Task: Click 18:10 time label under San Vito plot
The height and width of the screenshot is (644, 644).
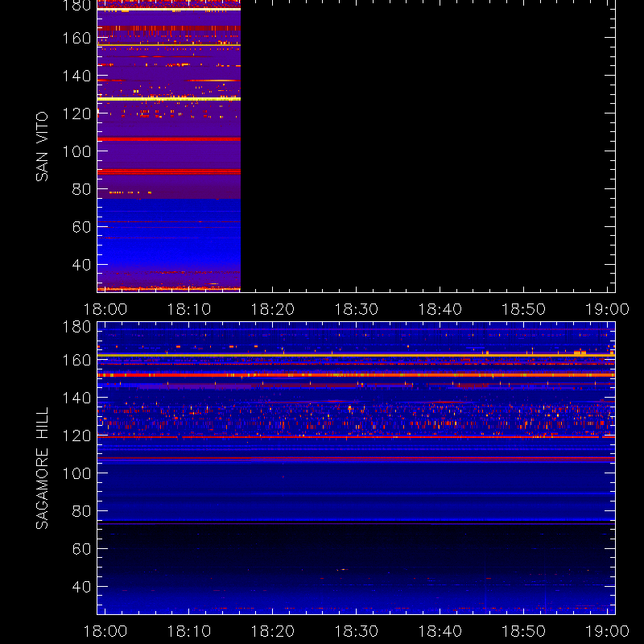Action: click(x=189, y=309)
